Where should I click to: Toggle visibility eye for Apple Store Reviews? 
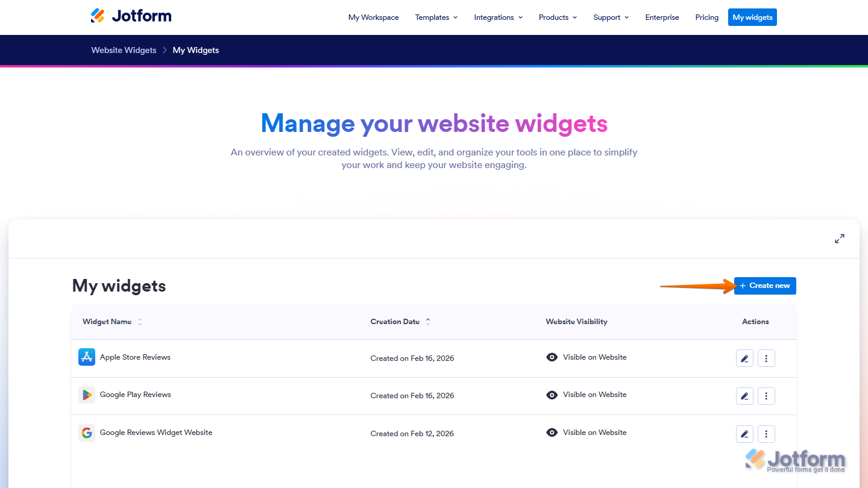point(552,357)
